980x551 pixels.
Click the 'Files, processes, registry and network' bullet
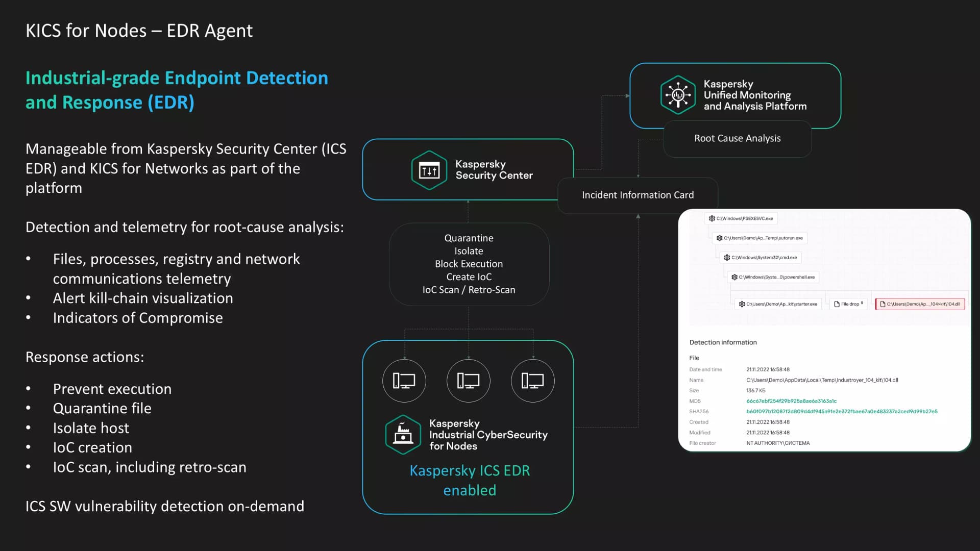[176, 269]
